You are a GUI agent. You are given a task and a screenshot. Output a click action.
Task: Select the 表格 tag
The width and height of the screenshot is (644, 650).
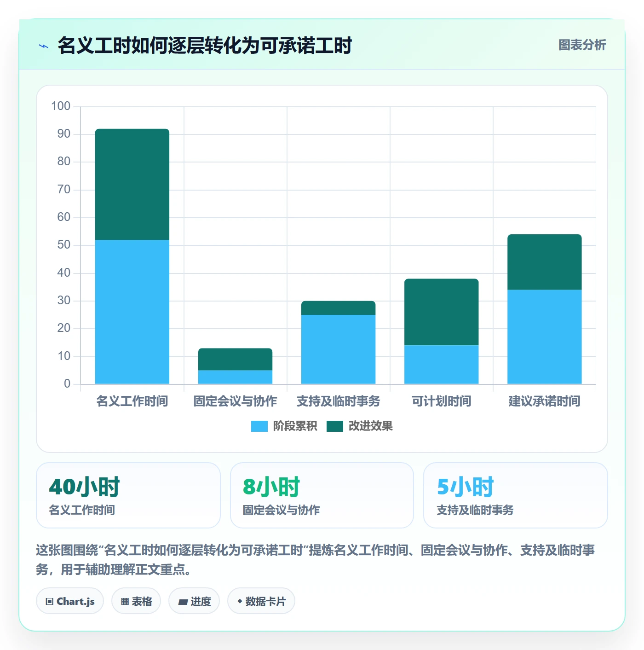pyautogui.click(x=136, y=601)
